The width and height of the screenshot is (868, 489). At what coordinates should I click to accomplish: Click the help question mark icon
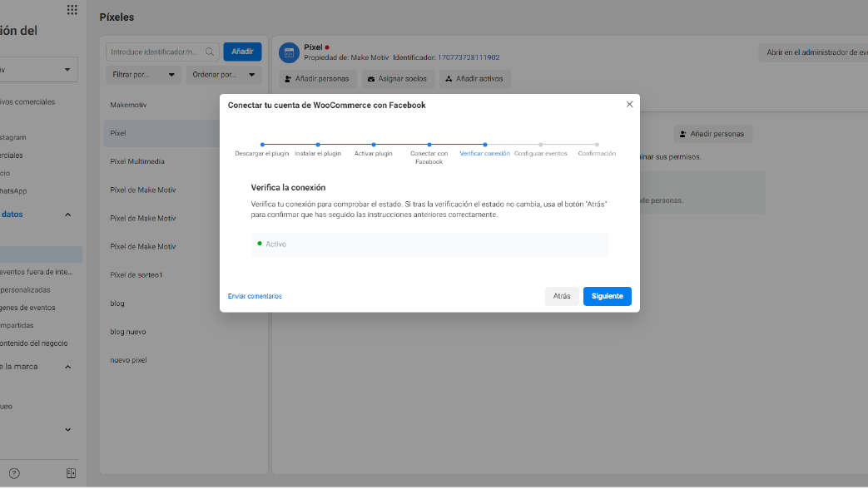(14, 473)
